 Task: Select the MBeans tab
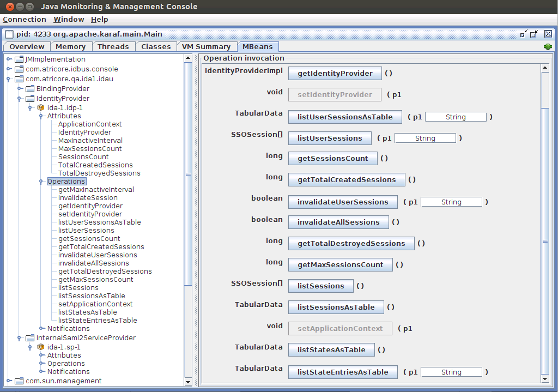click(258, 47)
